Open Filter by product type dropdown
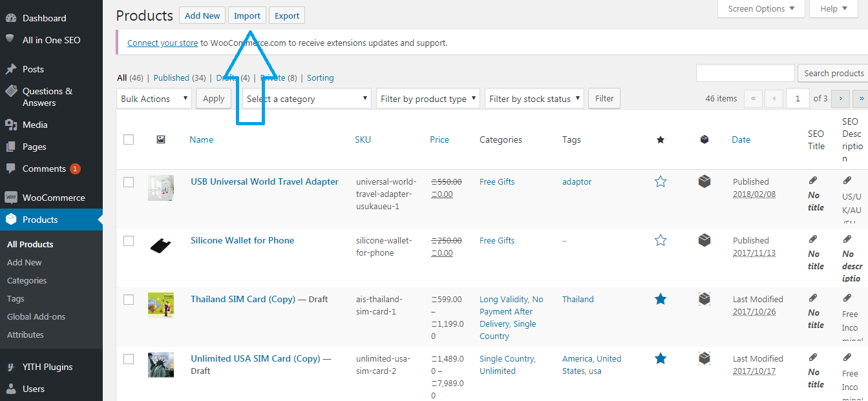The height and width of the screenshot is (401, 868). [x=428, y=99]
